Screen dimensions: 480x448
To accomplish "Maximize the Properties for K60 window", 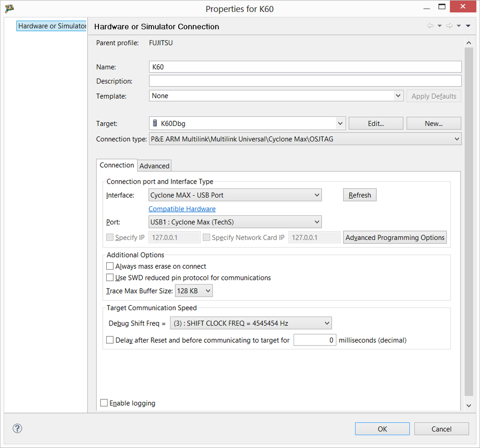I will tap(442, 8).
